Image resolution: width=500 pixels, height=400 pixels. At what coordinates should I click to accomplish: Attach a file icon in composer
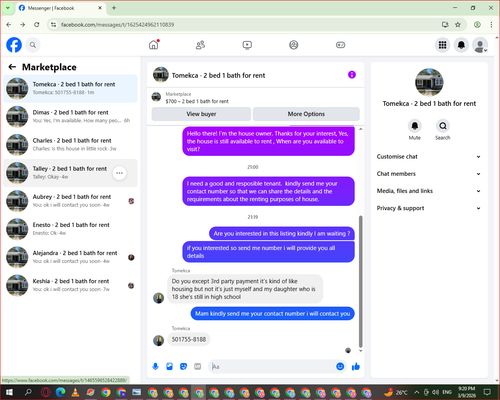point(169,367)
